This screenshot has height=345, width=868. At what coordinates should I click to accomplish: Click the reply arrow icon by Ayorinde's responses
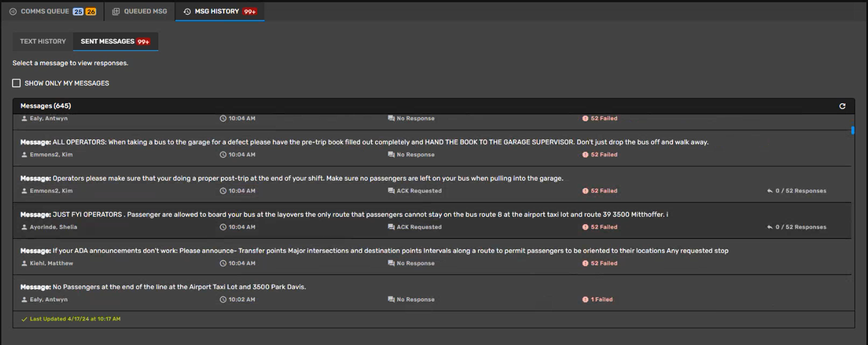click(x=770, y=227)
